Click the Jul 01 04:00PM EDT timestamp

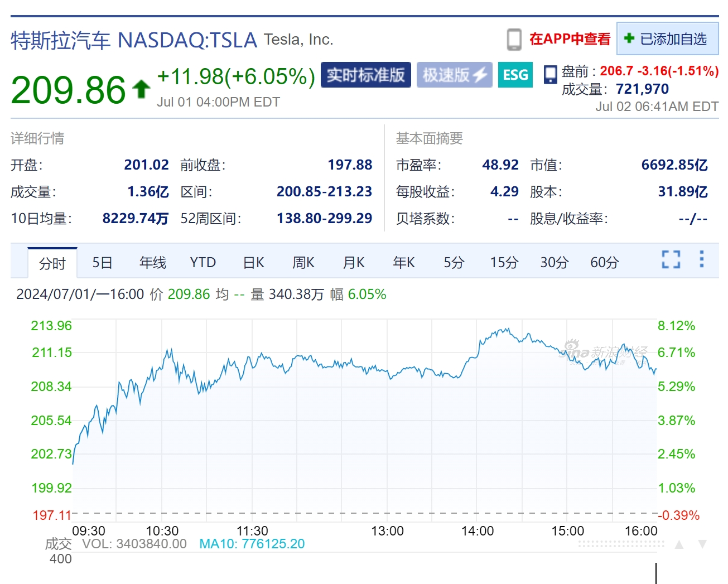click(218, 102)
